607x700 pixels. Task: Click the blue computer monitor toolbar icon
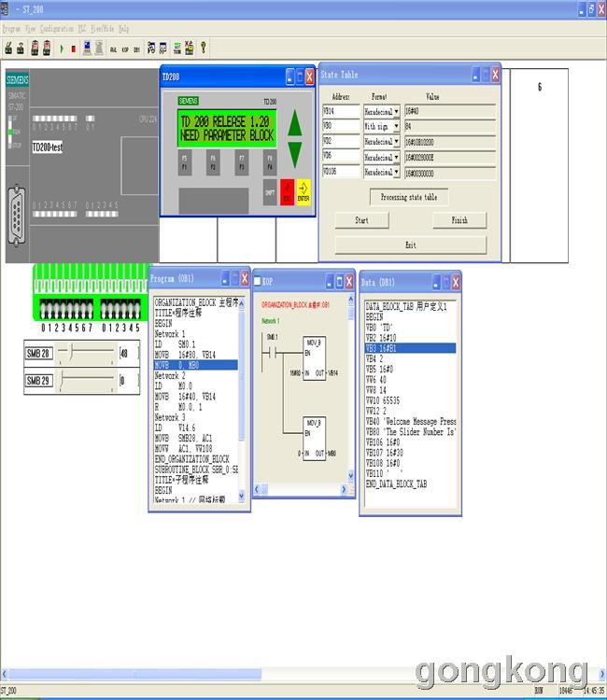(x=87, y=48)
